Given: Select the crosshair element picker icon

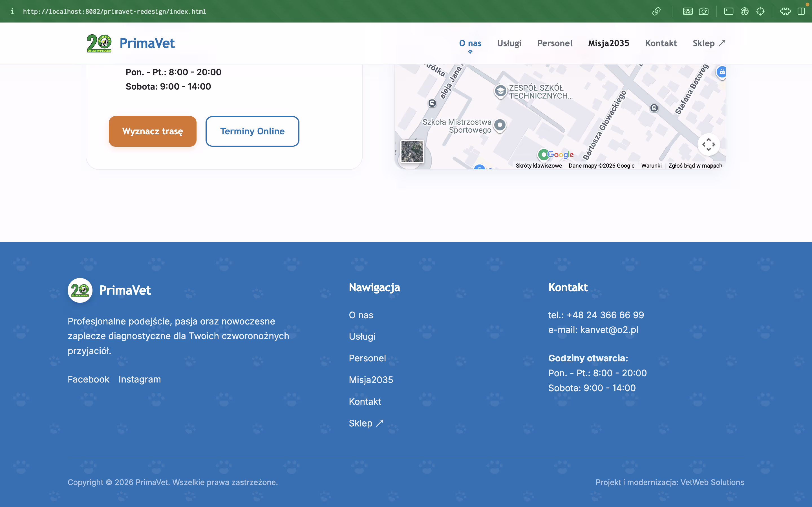Looking at the screenshot, I should pos(760,11).
